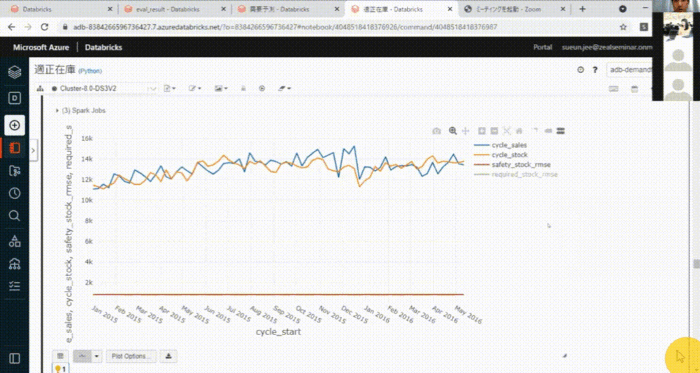Screen dimensions: 700x373
Task: Open Search in the Databricks sidebar
Action: click(14, 216)
